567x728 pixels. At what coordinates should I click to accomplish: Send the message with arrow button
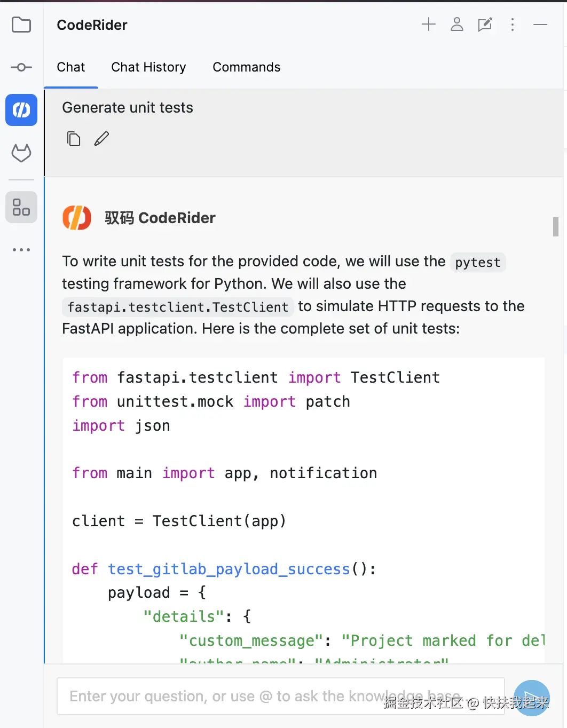(x=532, y=698)
